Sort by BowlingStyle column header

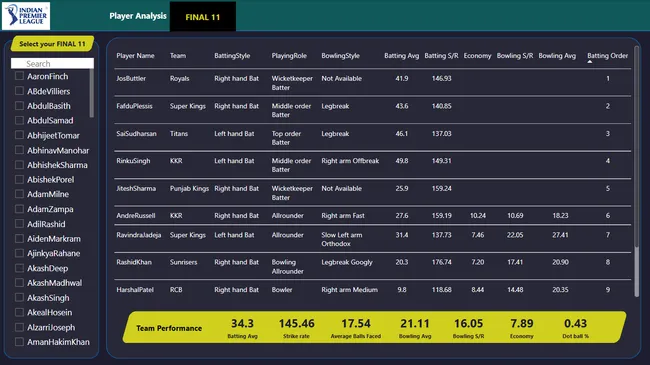340,56
